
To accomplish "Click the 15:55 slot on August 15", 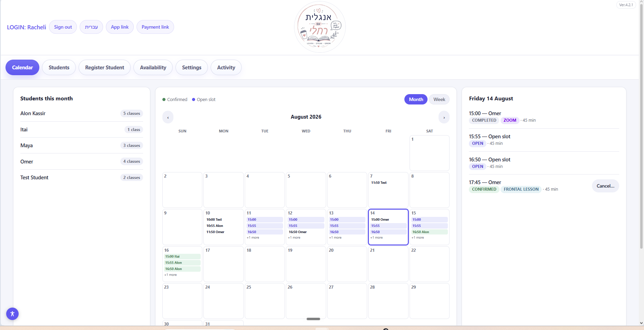I will click(429, 226).
